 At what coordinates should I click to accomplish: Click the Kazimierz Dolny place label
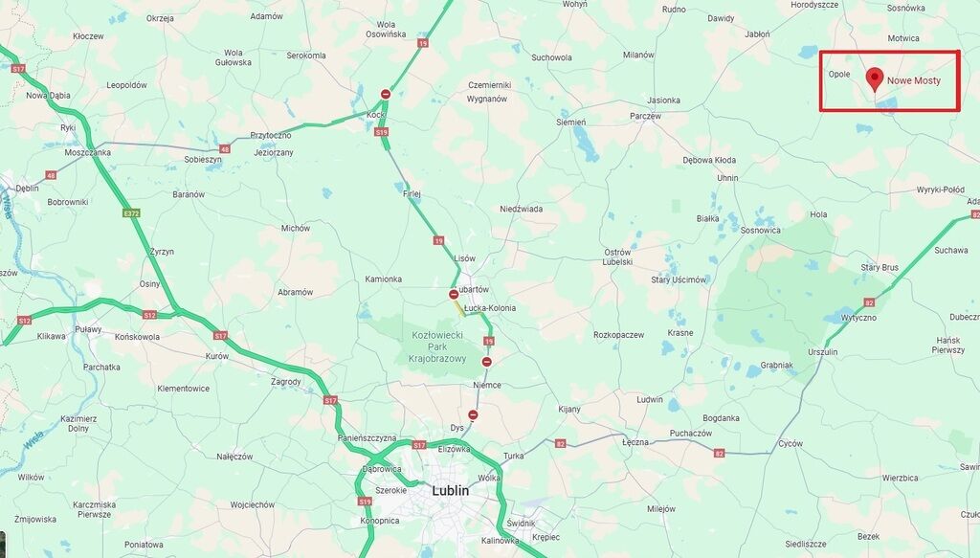pos(78,424)
